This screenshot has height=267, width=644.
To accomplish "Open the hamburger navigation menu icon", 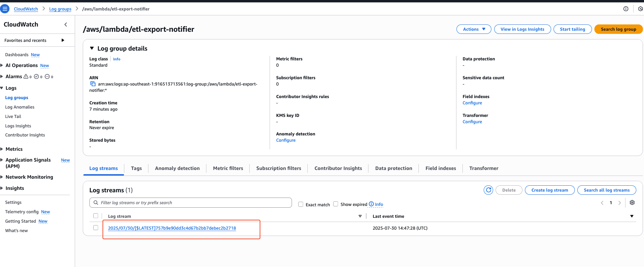I will pos(5,9).
